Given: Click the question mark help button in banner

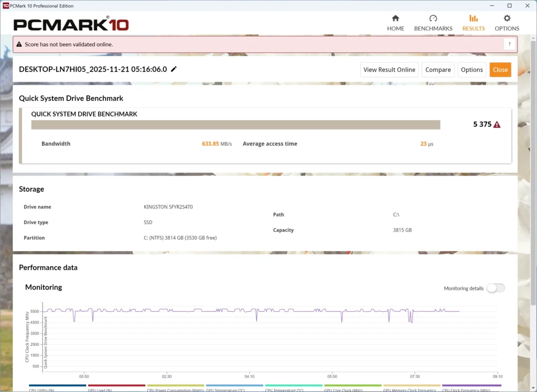Looking at the screenshot, I should 509,45.
